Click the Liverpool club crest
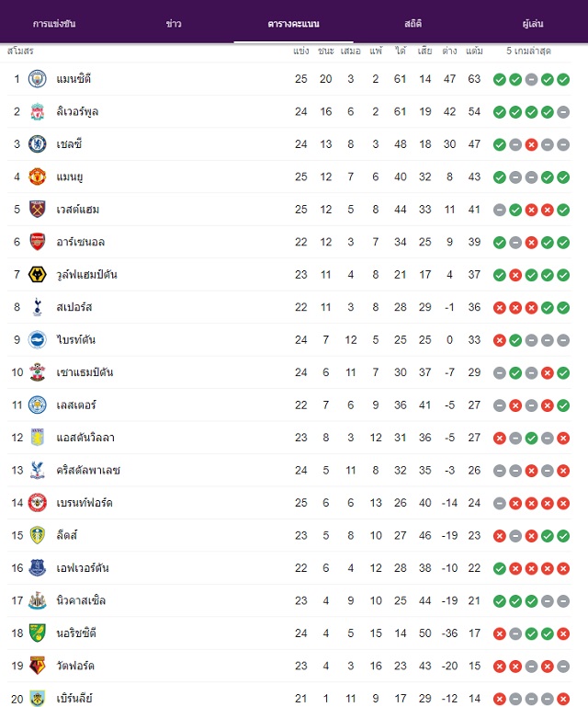Image resolution: width=588 pixels, height=707 pixels. 38,112
